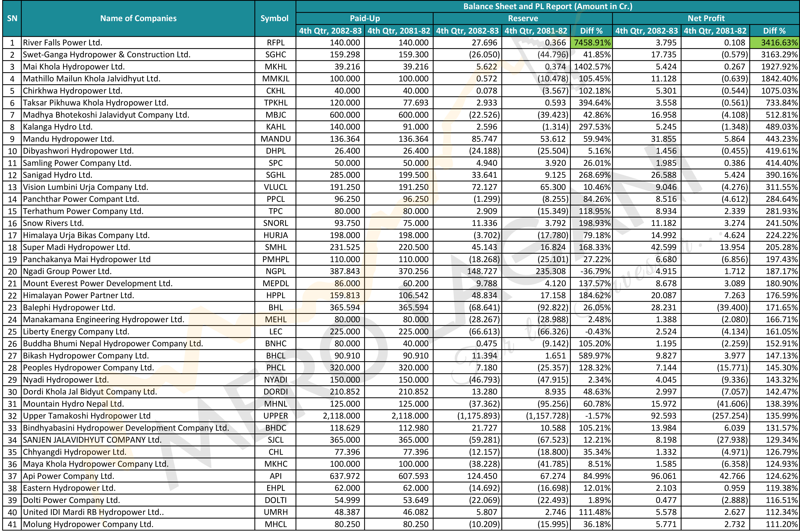Click "Manakamana Engineering Hydropower Ltd."
This screenshot has width=800, height=532.
point(104,320)
